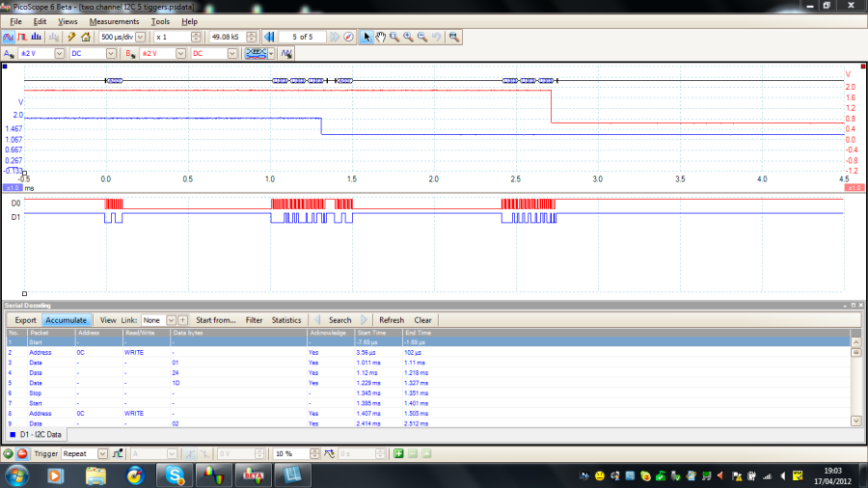Image resolution: width=868 pixels, height=488 pixels.
Task: Open the buffer navigator compass icon
Action: click(x=348, y=37)
